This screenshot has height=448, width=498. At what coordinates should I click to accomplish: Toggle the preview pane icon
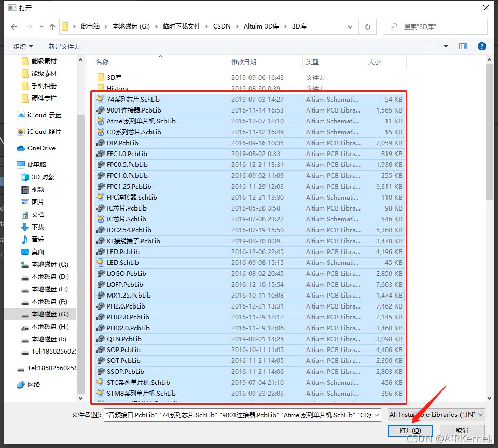[463, 46]
